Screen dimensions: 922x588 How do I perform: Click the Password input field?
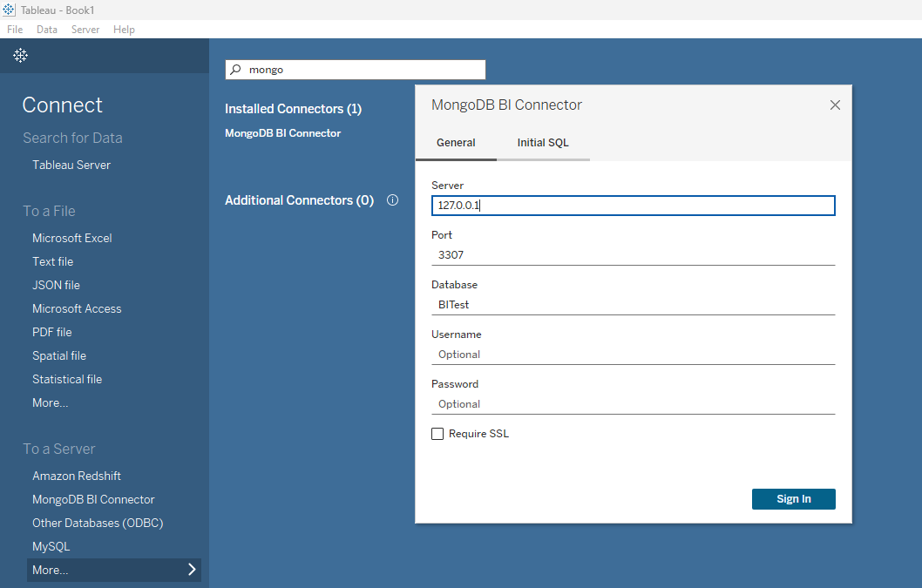click(634, 404)
